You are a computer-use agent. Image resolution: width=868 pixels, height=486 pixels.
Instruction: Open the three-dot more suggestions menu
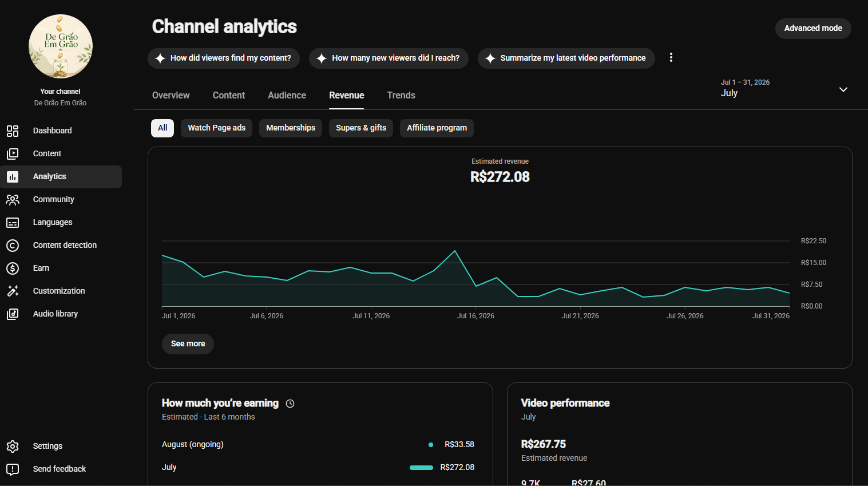pyautogui.click(x=671, y=57)
